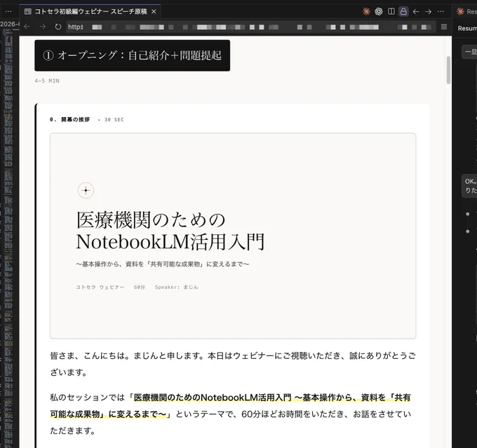Click the browser forward arrow beside the URL bar
Screen dimensions: 477x448
pyautogui.click(x=43, y=27)
